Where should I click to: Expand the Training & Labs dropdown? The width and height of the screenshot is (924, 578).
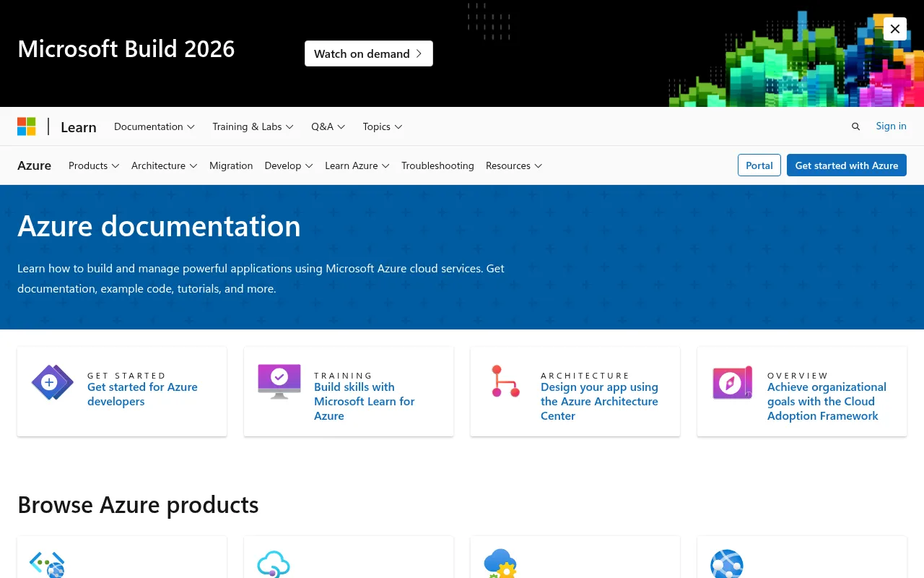click(x=253, y=126)
